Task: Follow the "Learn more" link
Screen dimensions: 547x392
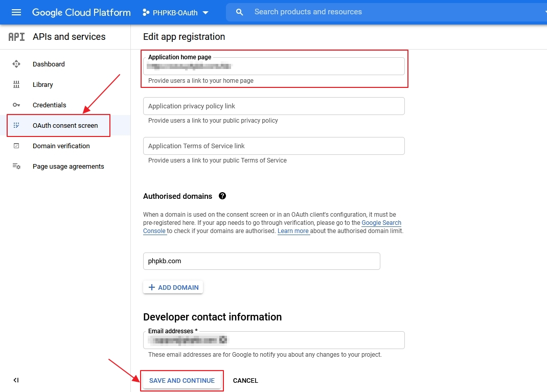Action: coord(293,230)
